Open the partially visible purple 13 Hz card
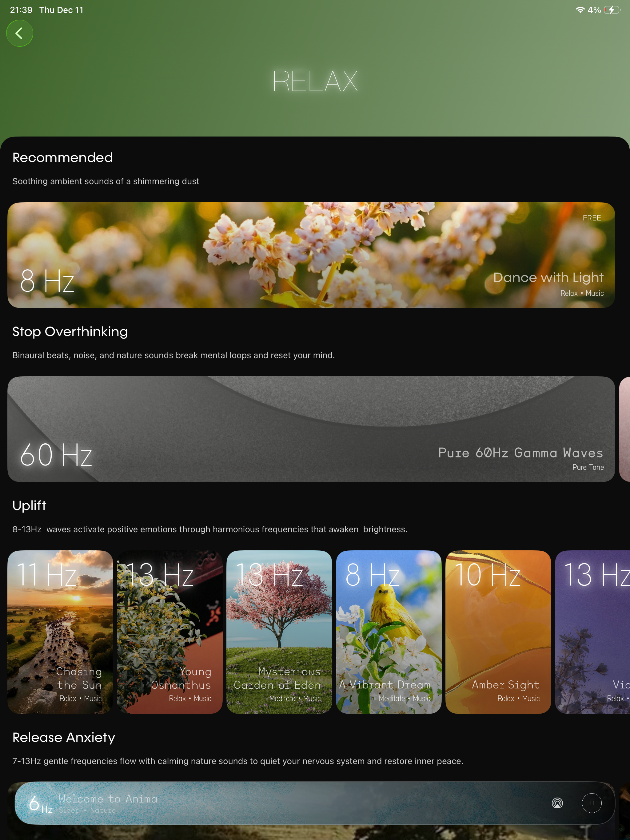 (592, 632)
